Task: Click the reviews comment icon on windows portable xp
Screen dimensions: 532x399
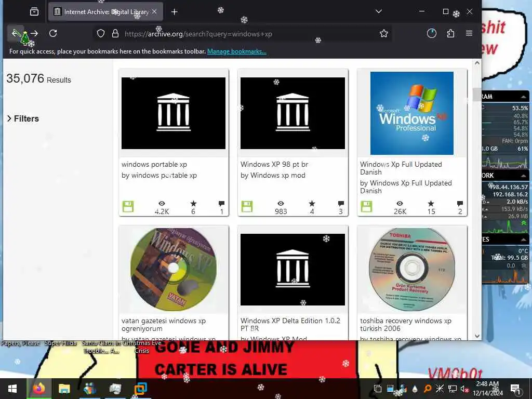Action: [x=221, y=204]
